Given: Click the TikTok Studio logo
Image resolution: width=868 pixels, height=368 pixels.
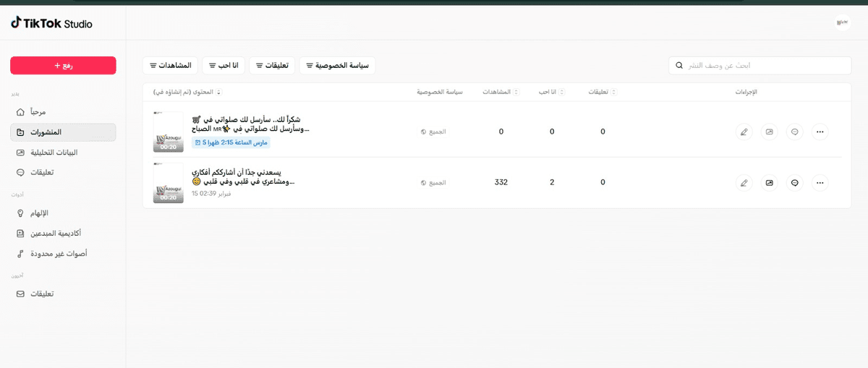Looking at the screenshot, I should [x=51, y=24].
